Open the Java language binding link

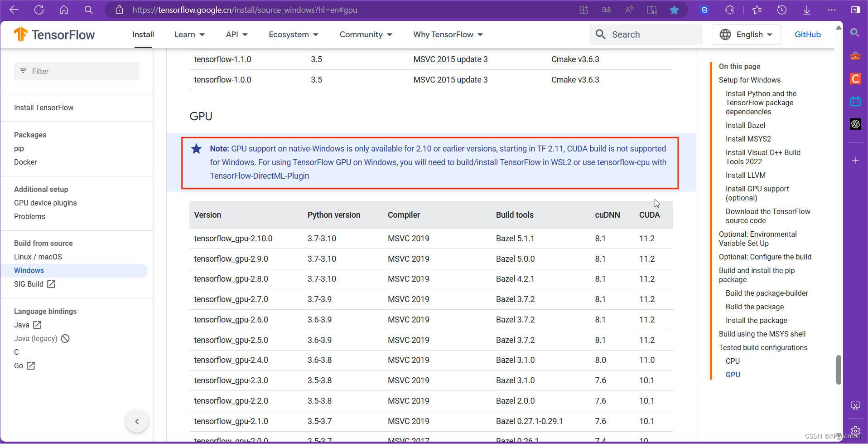tap(28, 325)
